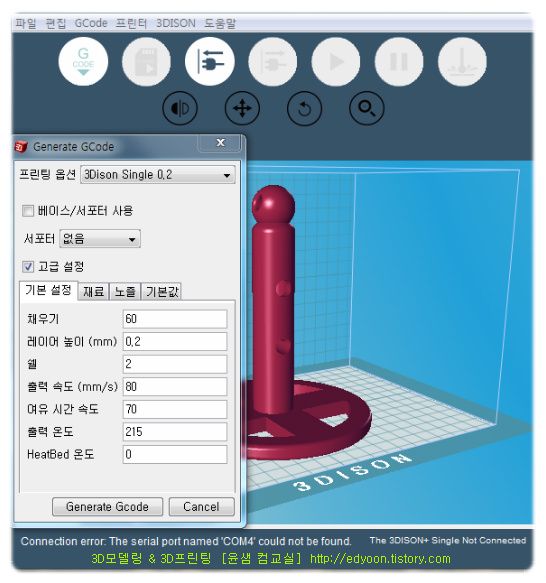Select the rotate model tool
546x583 pixels.
pyautogui.click(x=305, y=109)
